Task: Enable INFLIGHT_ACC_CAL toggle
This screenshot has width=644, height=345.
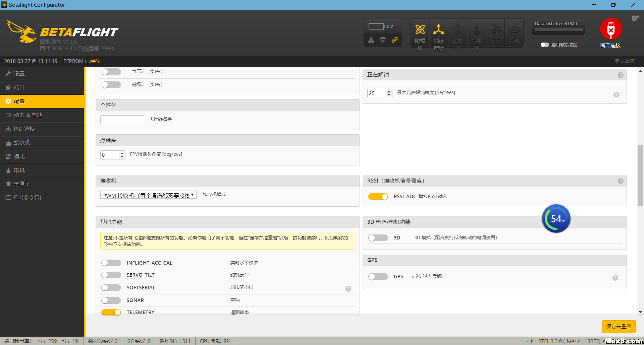Action: tap(111, 263)
